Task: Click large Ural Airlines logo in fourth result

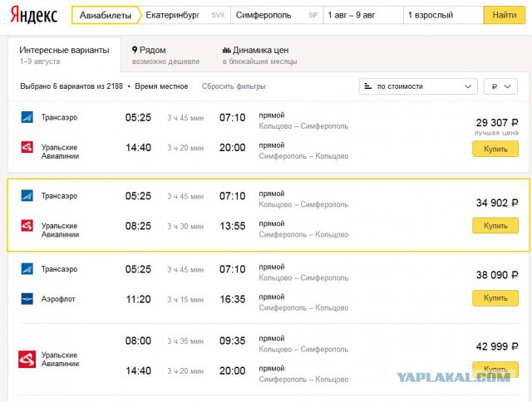Action: [x=27, y=360]
